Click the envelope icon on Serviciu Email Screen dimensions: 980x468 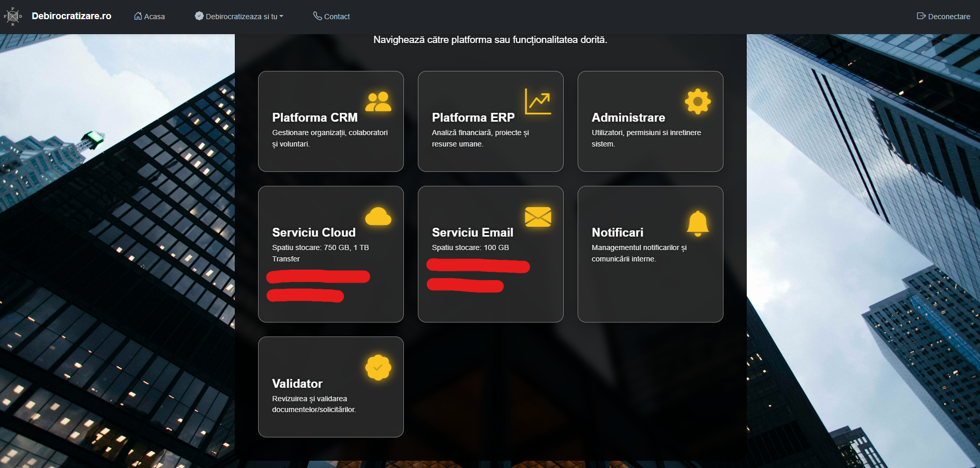point(538,216)
